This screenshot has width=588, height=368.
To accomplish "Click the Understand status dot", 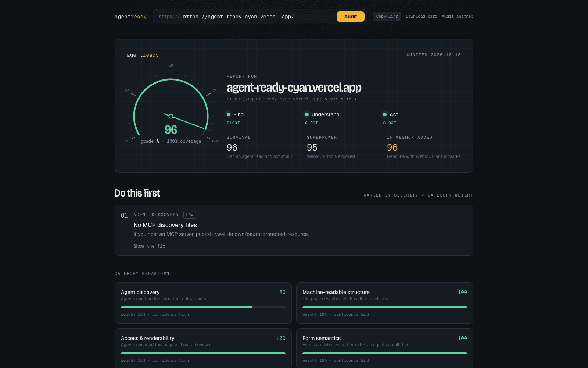I will click(307, 114).
